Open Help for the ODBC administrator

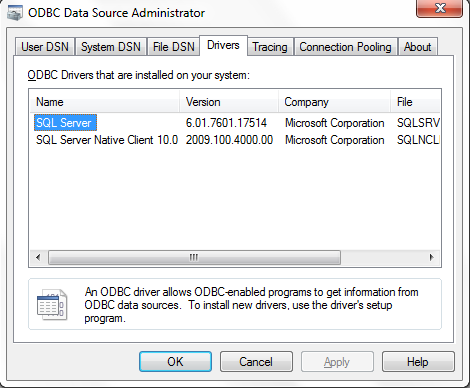click(418, 362)
